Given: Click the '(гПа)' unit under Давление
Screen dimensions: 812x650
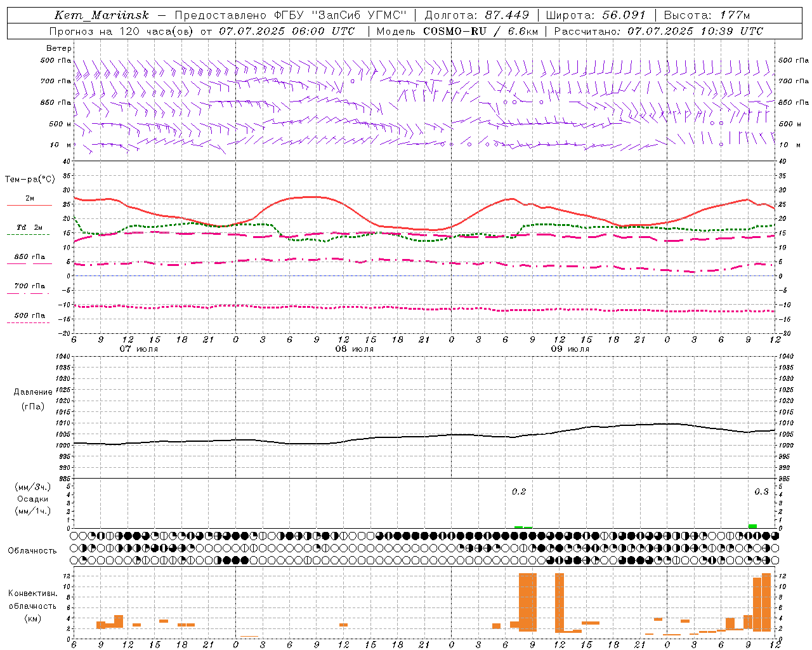Looking at the screenshot, I should (33, 406).
